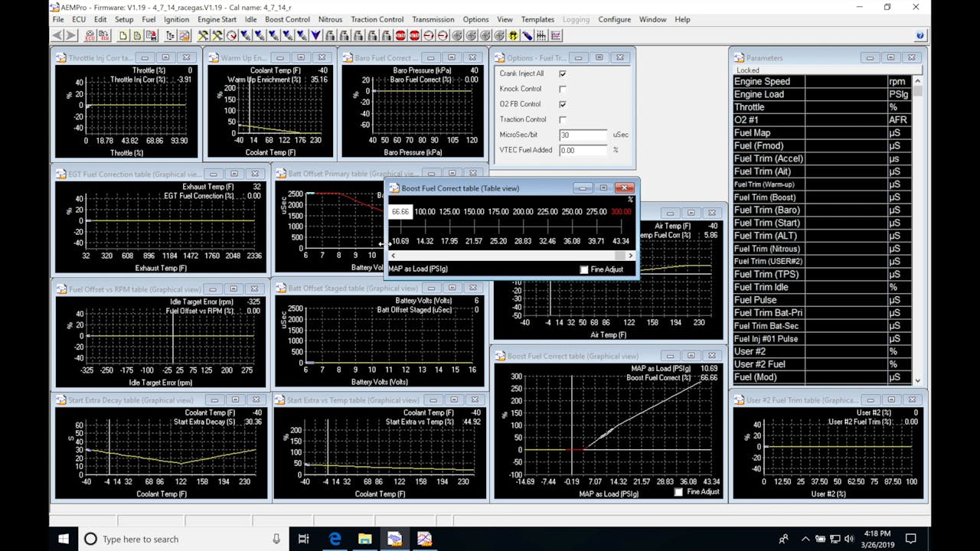Enable the Traction Control checkbox
This screenshot has height=551, width=980.
pos(563,119)
